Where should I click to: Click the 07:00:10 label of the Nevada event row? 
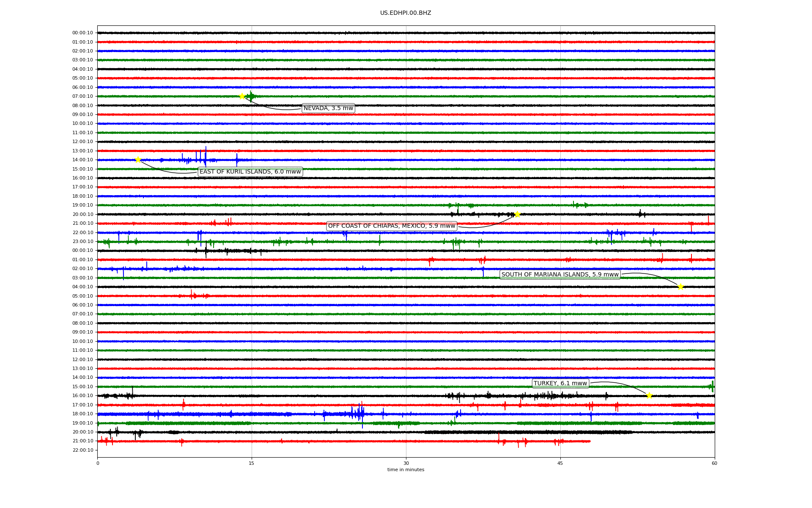pyautogui.click(x=82, y=97)
